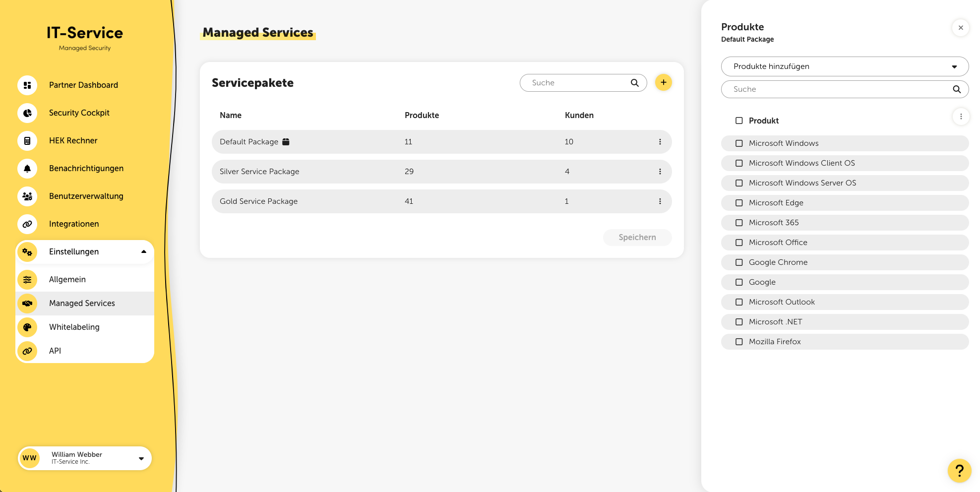
Task: Open the Produkte hinzufügen dropdown
Action: pos(845,66)
